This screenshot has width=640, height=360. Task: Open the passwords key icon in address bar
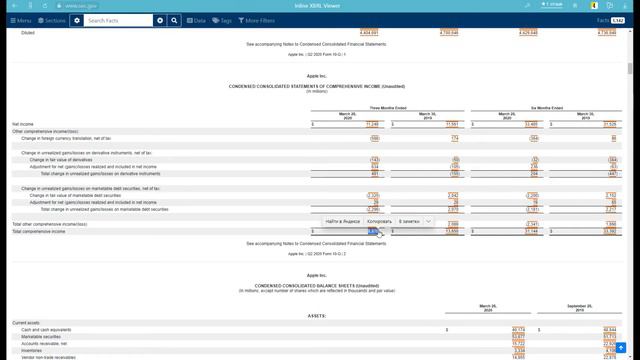527,6
